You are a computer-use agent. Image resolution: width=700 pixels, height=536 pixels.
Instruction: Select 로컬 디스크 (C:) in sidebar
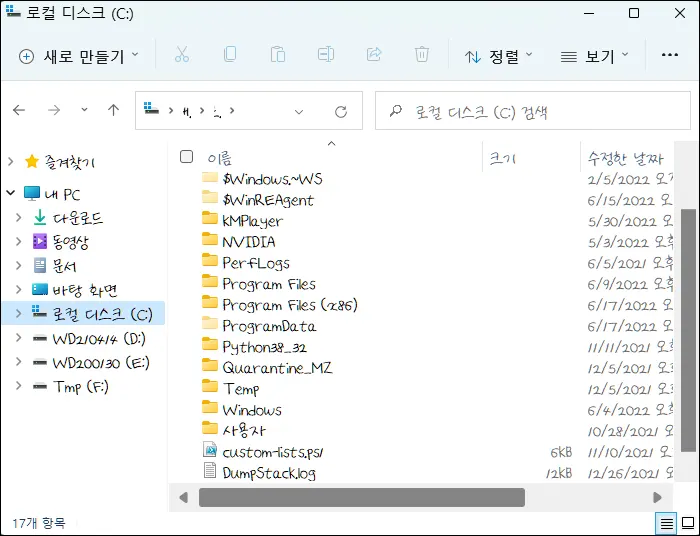coord(83,313)
